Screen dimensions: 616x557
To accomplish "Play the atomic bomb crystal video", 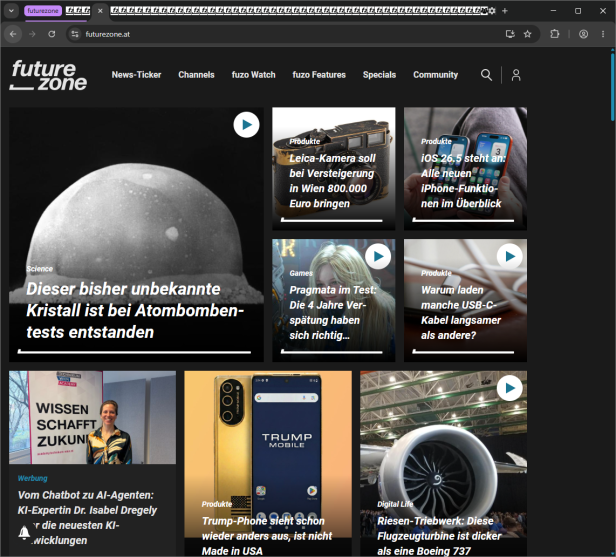I will pos(246,125).
